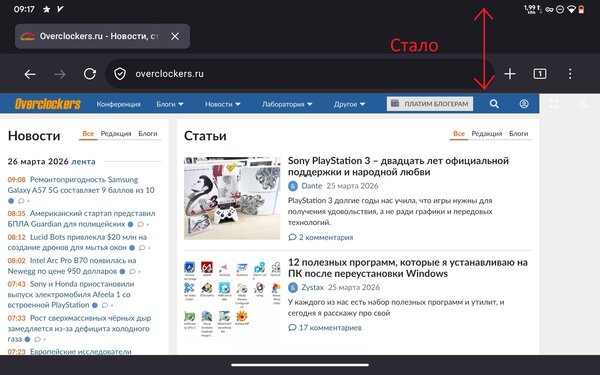
Task: Open the 12 полезных программ article title
Action: tap(408, 268)
